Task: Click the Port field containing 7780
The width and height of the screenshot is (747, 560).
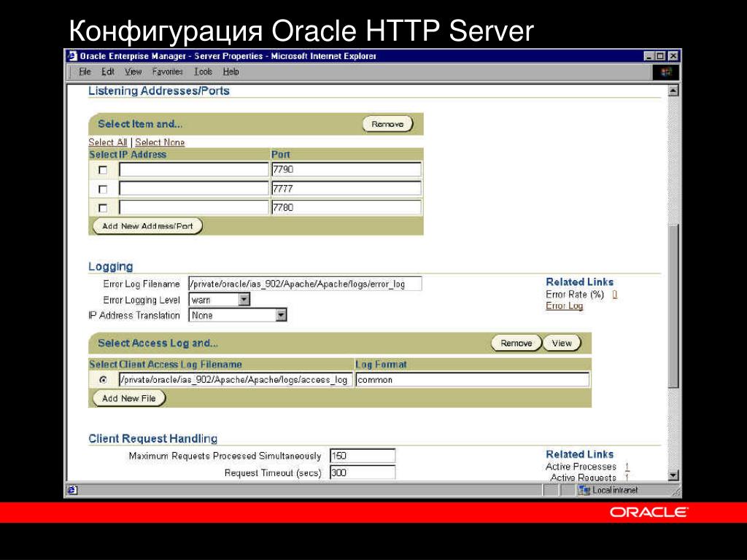Action: (347, 208)
